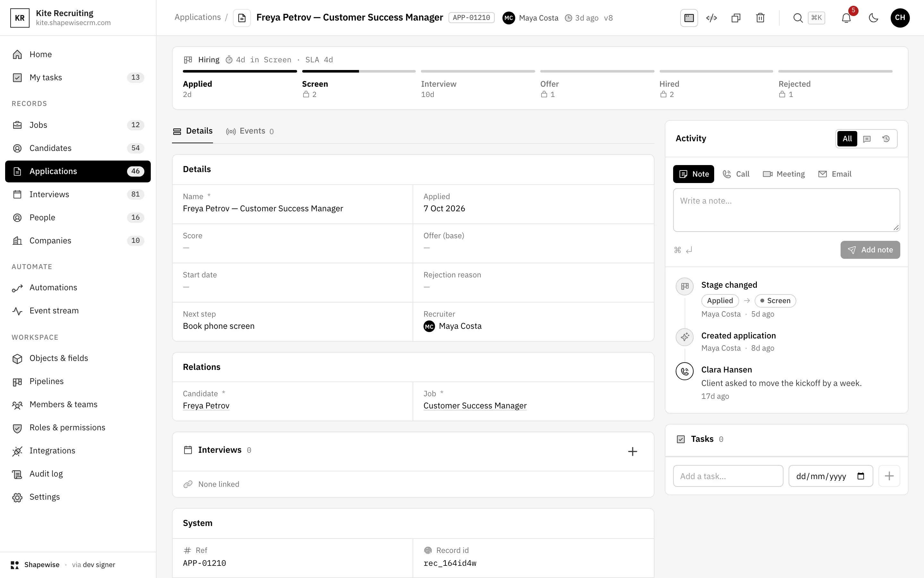Click the record document icon in breadcrumb

point(242,18)
